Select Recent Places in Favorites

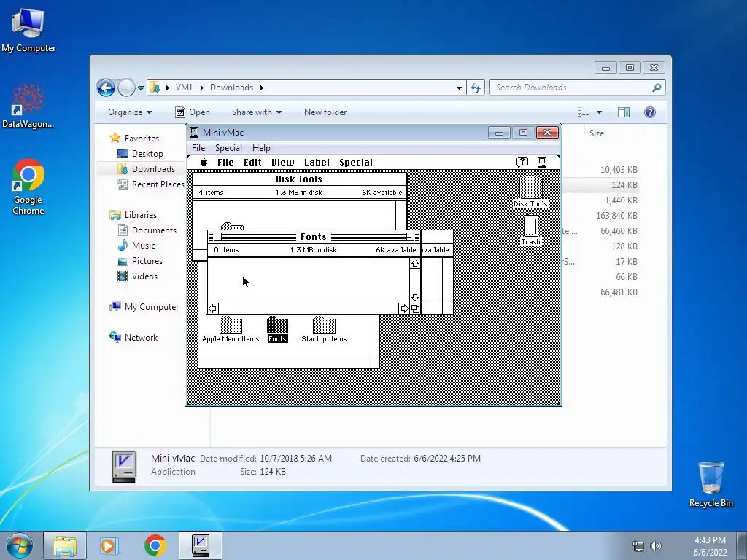pyautogui.click(x=158, y=184)
